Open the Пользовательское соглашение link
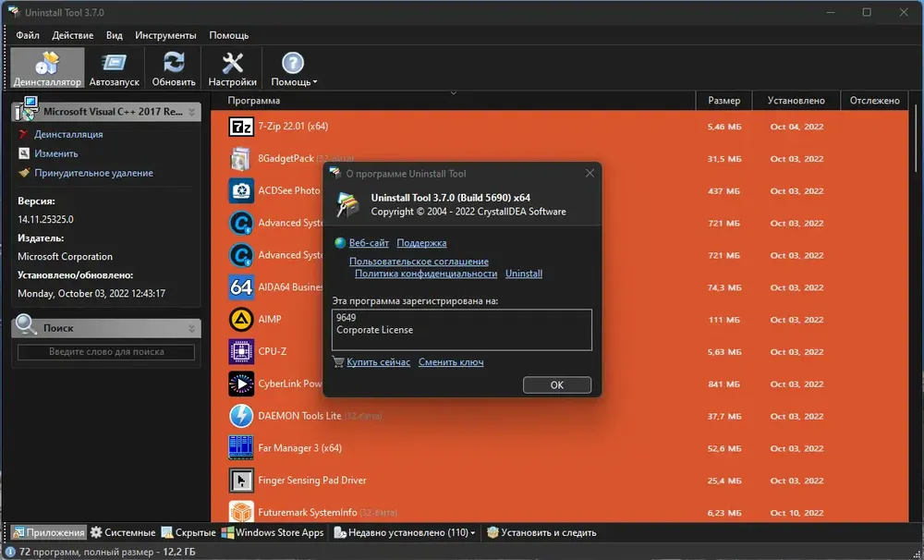Image resolution: width=924 pixels, height=560 pixels. 419,262
